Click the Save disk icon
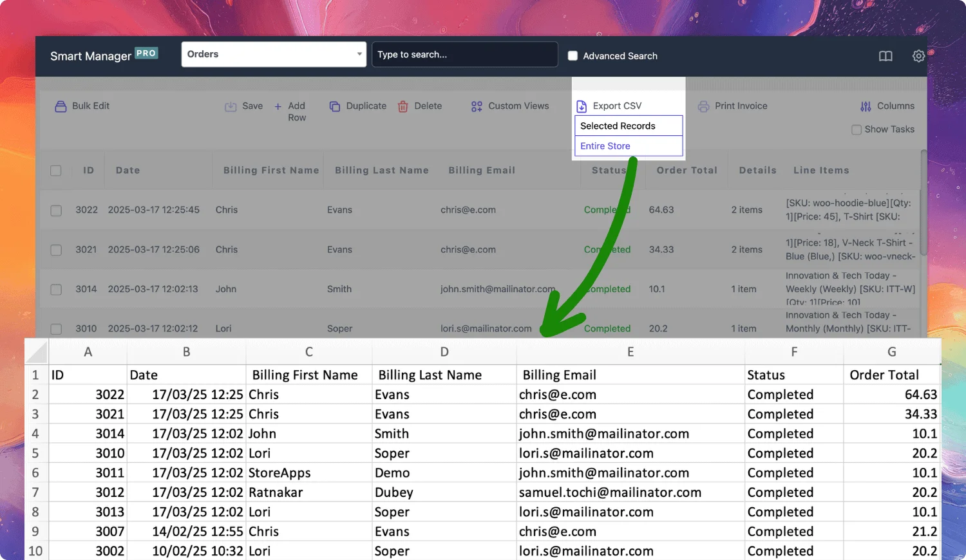The height and width of the screenshot is (560, 966). click(231, 106)
